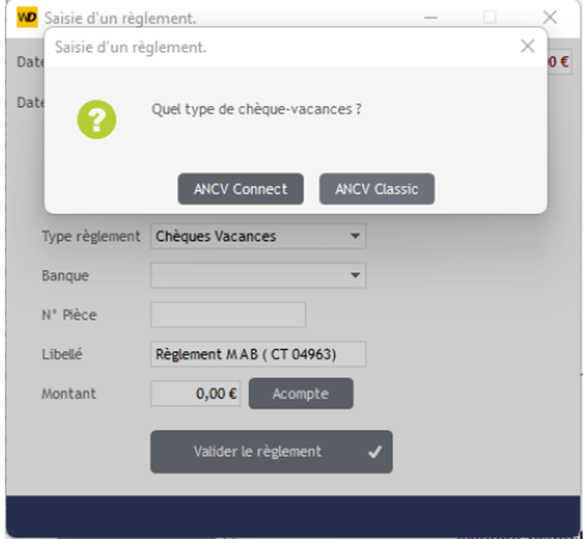This screenshot has width=584, height=539.
Task: Focus the N° Pièce input field
Action: [228, 315]
